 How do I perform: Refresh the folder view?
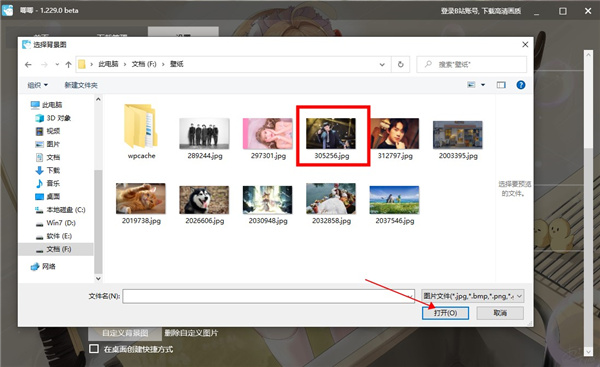click(x=401, y=64)
